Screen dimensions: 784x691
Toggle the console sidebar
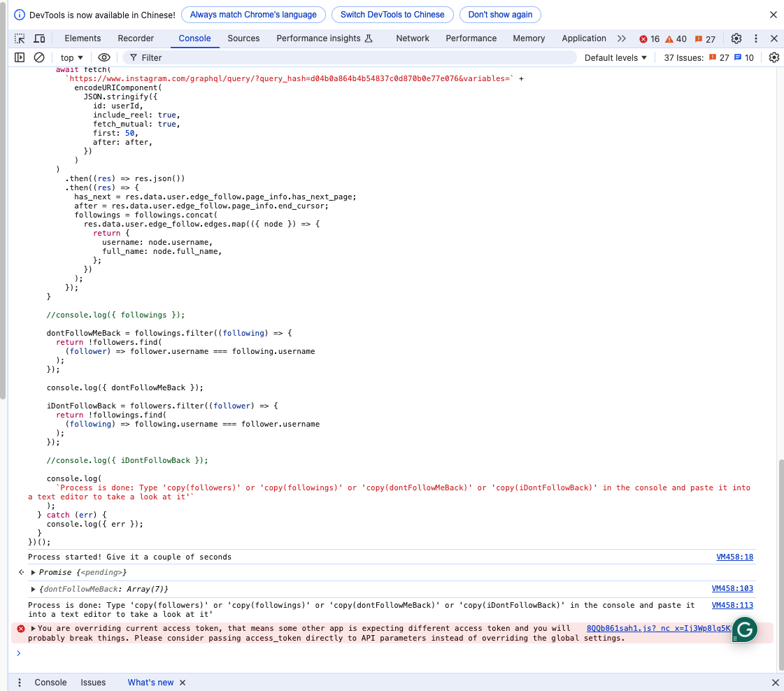click(19, 57)
